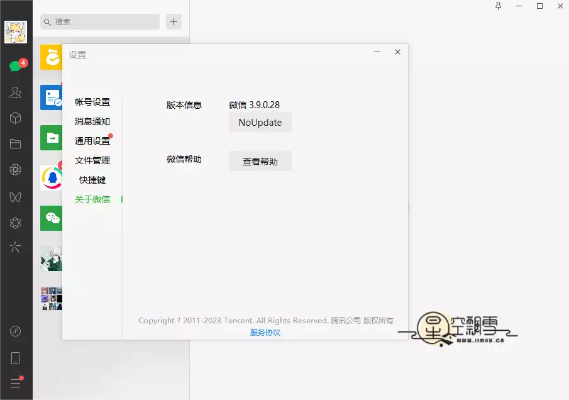Click the 微信帮助 label
569x400 pixels.
pyautogui.click(x=184, y=159)
